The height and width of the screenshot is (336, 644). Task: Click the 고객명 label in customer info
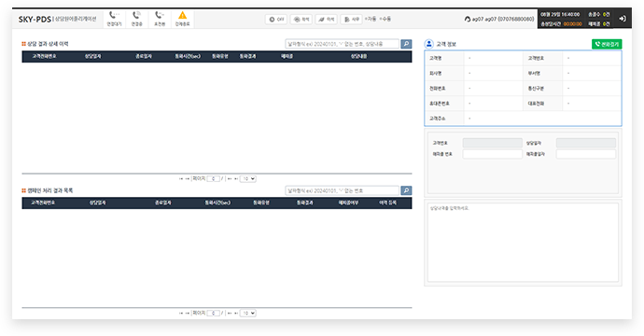pos(435,58)
